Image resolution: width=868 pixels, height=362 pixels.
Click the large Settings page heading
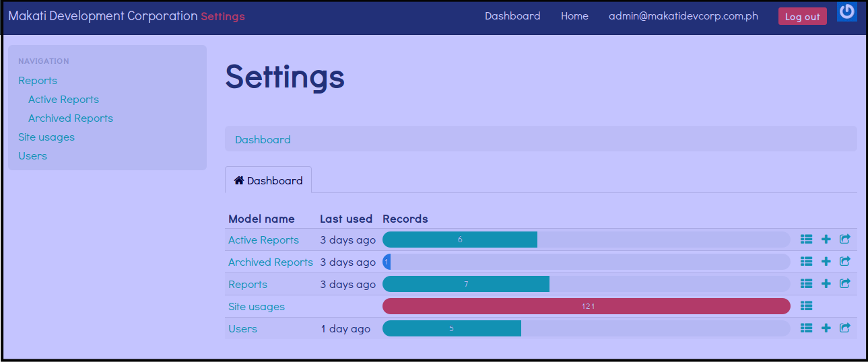pyautogui.click(x=285, y=76)
